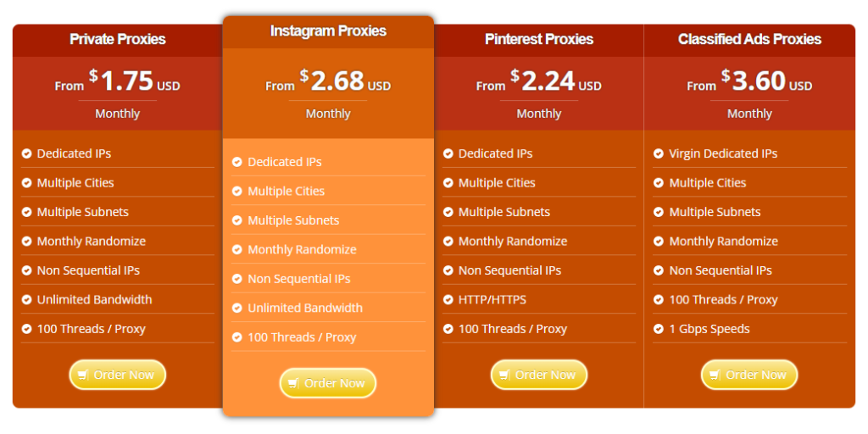Click cart icon in Pinterest Proxies order button
The image size is (868, 434).
[x=504, y=375]
